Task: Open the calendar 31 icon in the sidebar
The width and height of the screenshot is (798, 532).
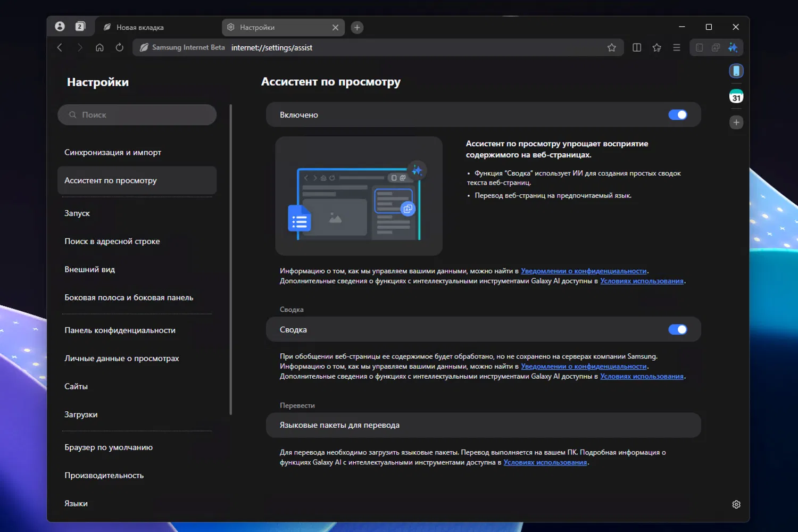Action: (x=736, y=97)
